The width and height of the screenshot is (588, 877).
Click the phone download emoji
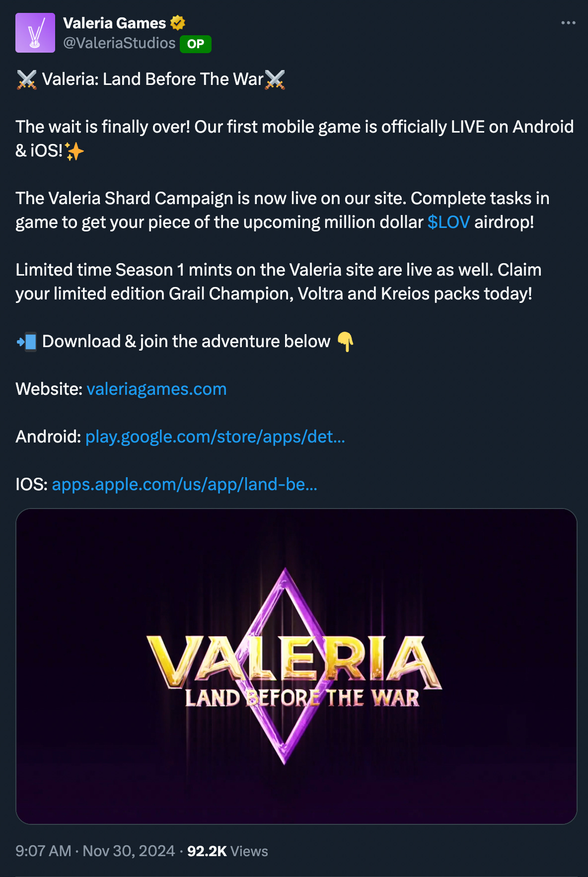point(26,342)
